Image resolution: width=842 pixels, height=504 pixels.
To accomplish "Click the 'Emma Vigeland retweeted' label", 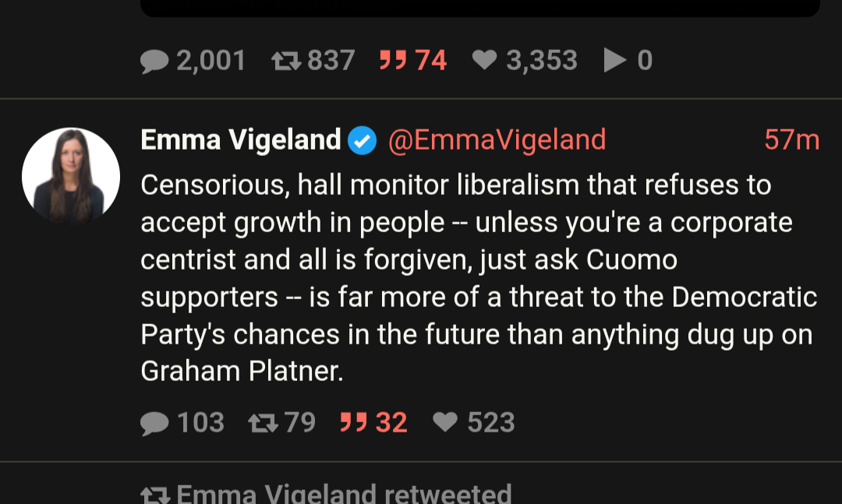I will pos(344,494).
